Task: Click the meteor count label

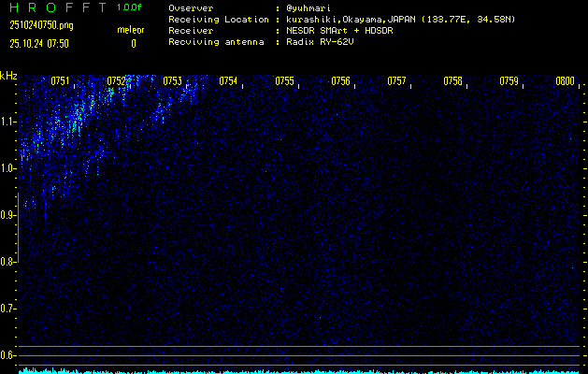Action: 130,30
